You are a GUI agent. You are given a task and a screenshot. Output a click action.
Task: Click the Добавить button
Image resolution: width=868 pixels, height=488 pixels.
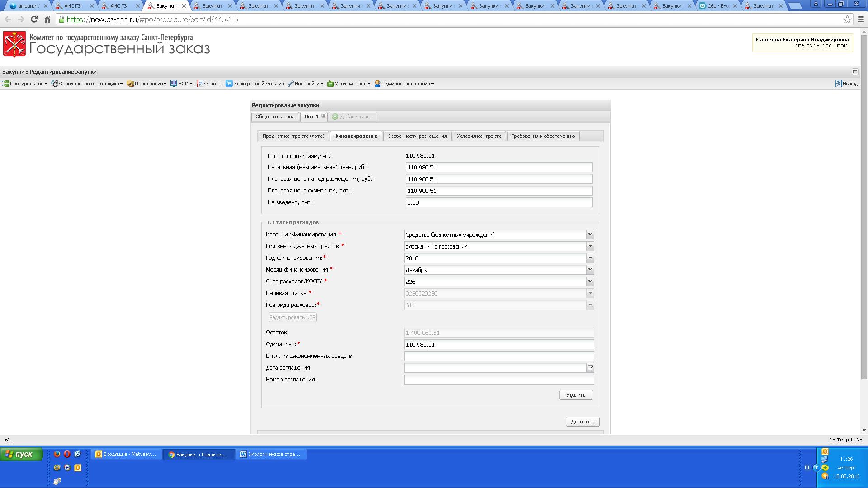[x=582, y=422]
